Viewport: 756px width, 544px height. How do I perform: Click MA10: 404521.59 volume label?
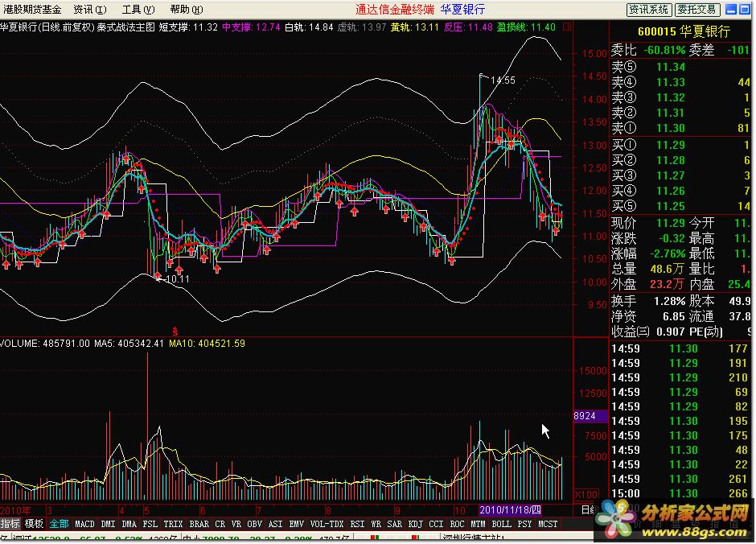[x=207, y=344]
